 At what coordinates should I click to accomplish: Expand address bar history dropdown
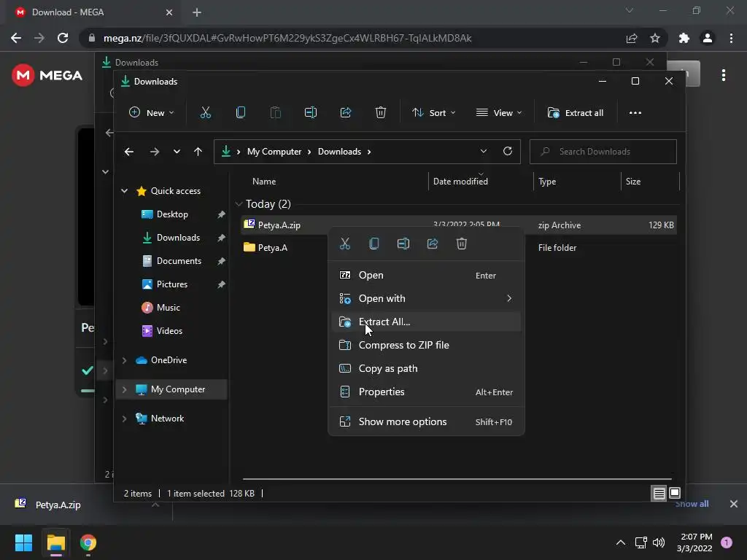coord(484,152)
